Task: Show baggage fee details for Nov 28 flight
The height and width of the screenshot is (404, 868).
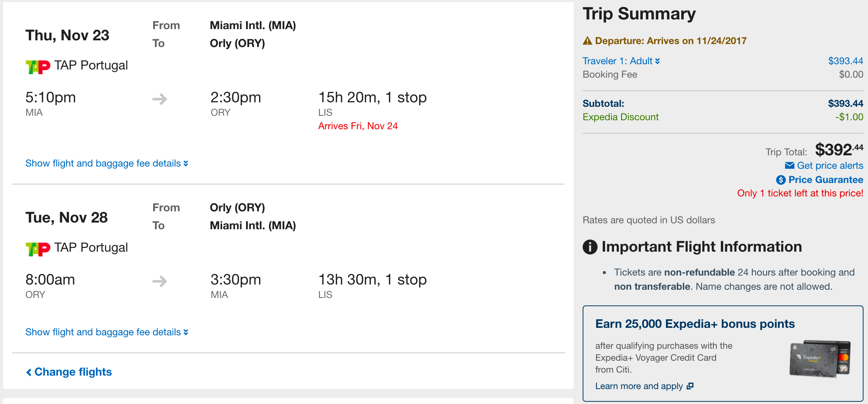Action: (x=106, y=332)
